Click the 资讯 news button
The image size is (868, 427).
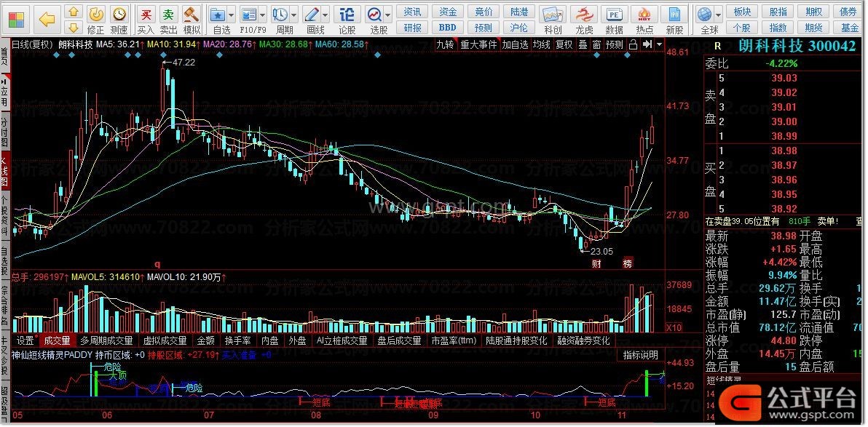(x=412, y=12)
